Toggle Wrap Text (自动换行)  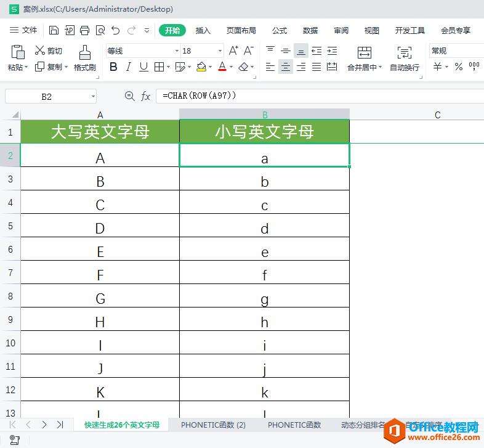point(405,52)
